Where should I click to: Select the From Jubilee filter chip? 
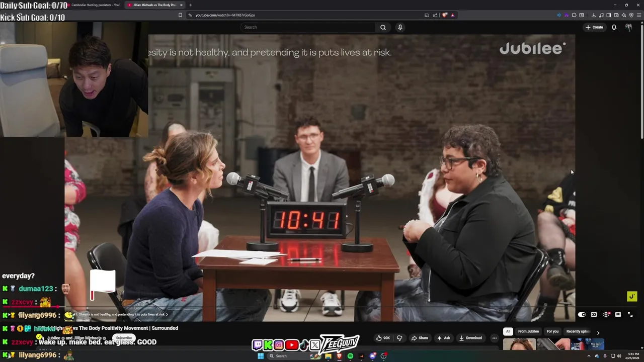[x=528, y=331]
